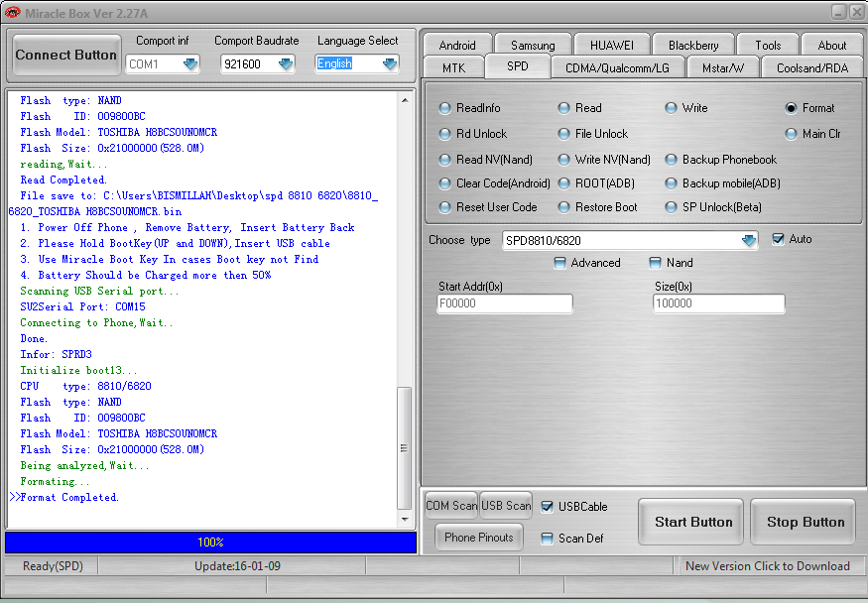Select the Backup mobile(ADB) radio option
868x603 pixels.
pyautogui.click(x=722, y=183)
